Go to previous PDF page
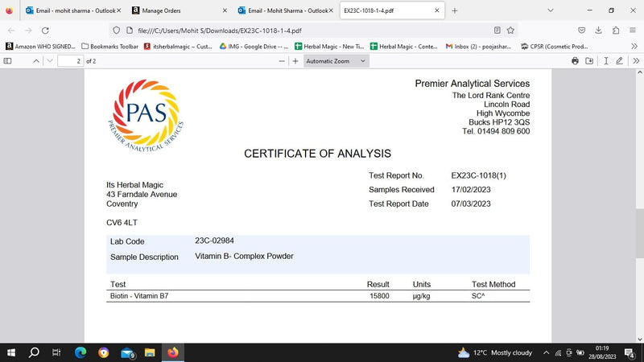The width and height of the screenshot is (644, 362). 36,61
